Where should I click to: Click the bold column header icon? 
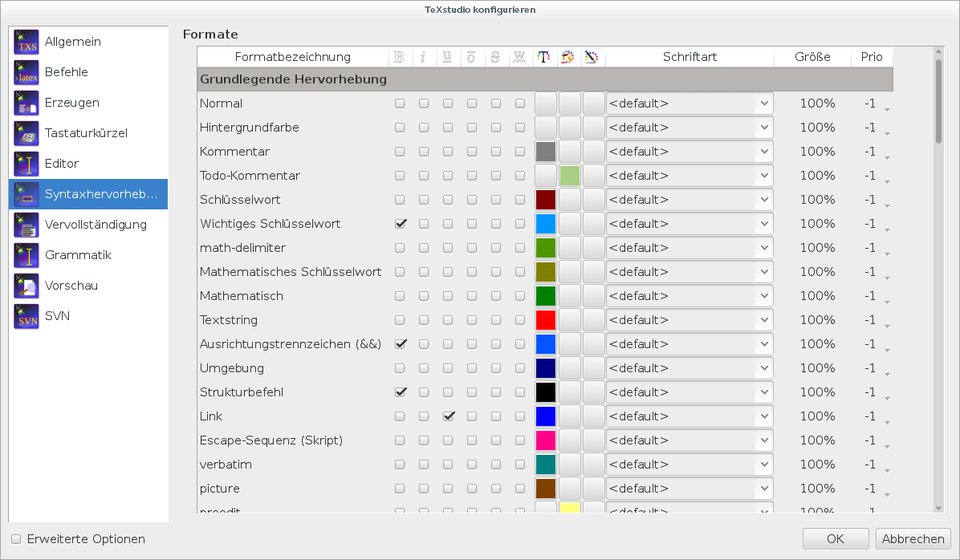[399, 57]
